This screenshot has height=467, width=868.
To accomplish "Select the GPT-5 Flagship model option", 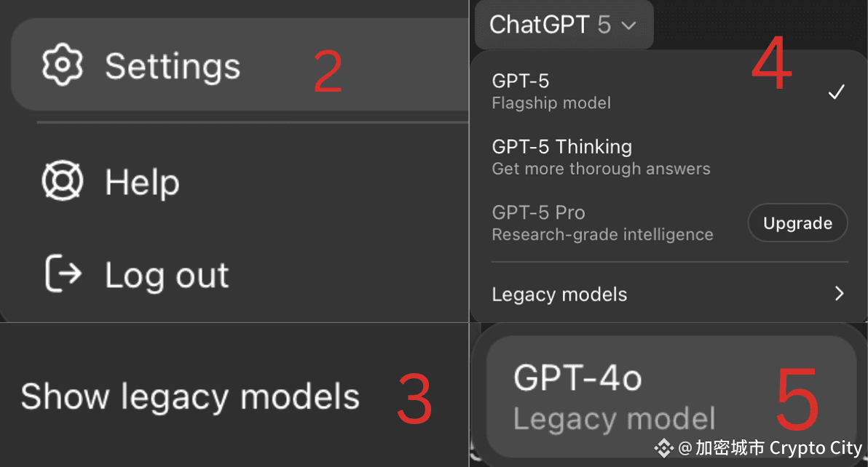I will tap(668, 92).
